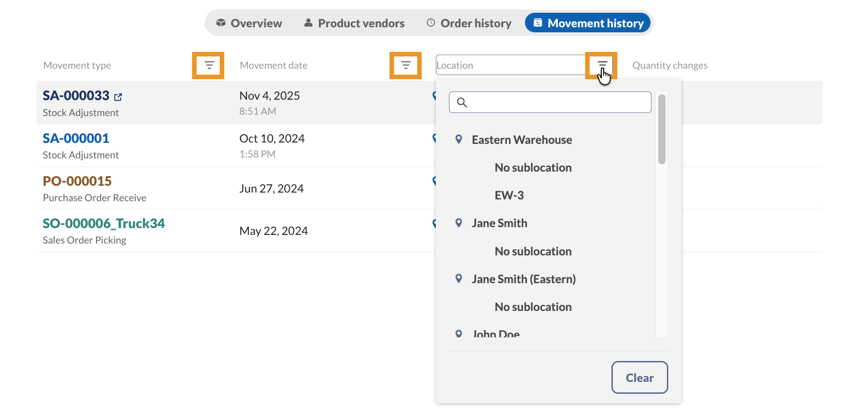This screenshot has height=417, width=868.
Task: Open the Movement type filter icon
Action: point(208,66)
